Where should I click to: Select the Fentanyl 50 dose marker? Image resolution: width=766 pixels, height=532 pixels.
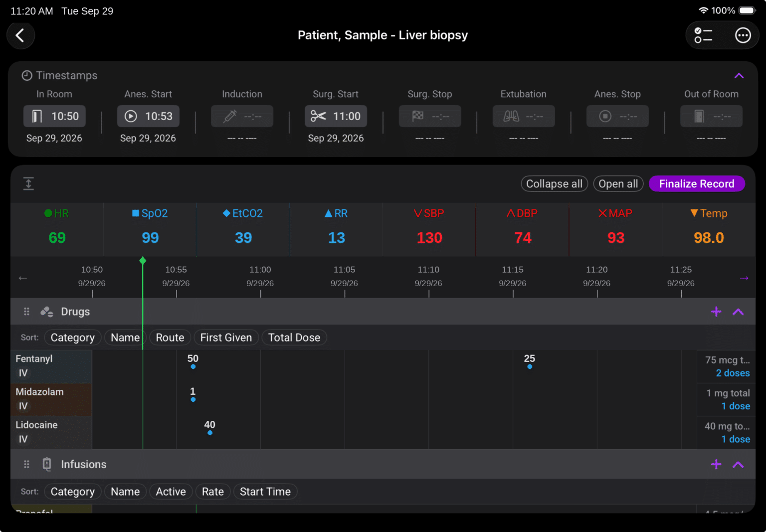[x=193, y=366]
